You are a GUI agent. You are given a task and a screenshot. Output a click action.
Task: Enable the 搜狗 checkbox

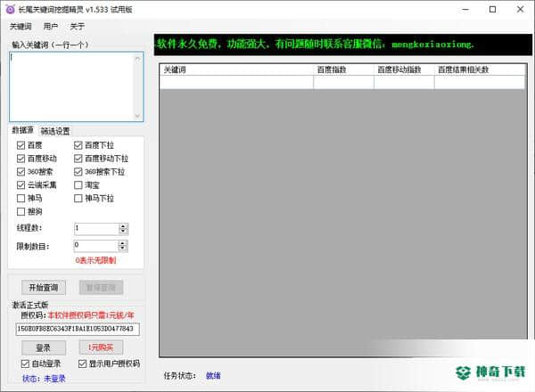tap(21, 212)
